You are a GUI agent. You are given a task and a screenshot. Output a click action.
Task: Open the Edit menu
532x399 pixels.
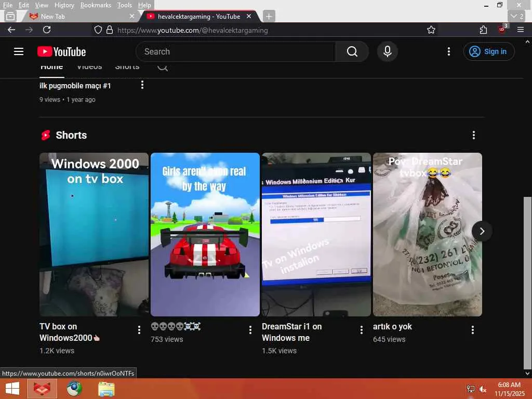(x=23, y=5)
